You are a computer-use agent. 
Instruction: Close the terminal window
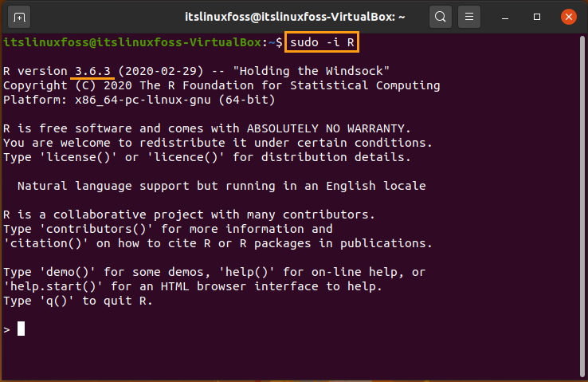tap(569, 17)
